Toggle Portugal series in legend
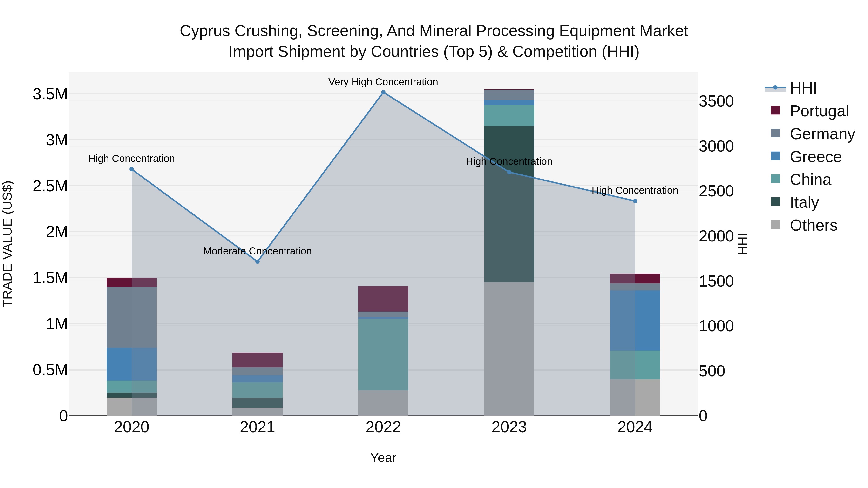The image size is (868, 488). click(809, 111)
